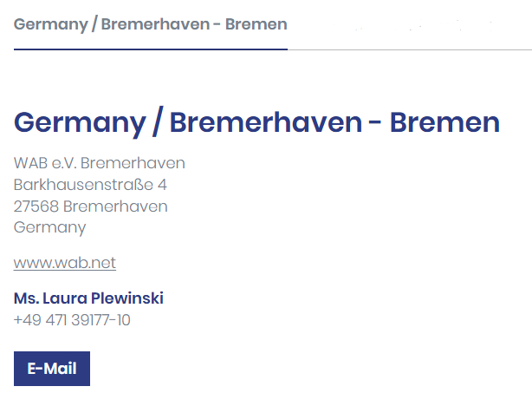532x393 pixels.
Task: Open the www.wab.net website link
Action: 65,263
